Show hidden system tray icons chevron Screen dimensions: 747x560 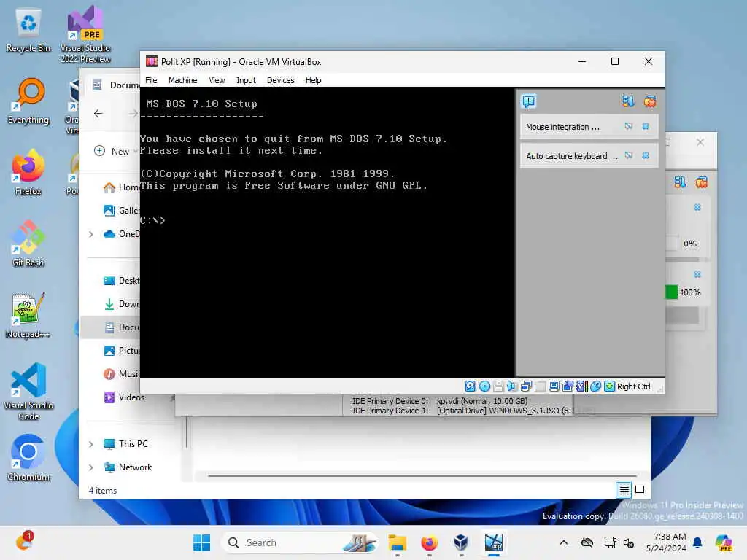[x=564, y=542]
